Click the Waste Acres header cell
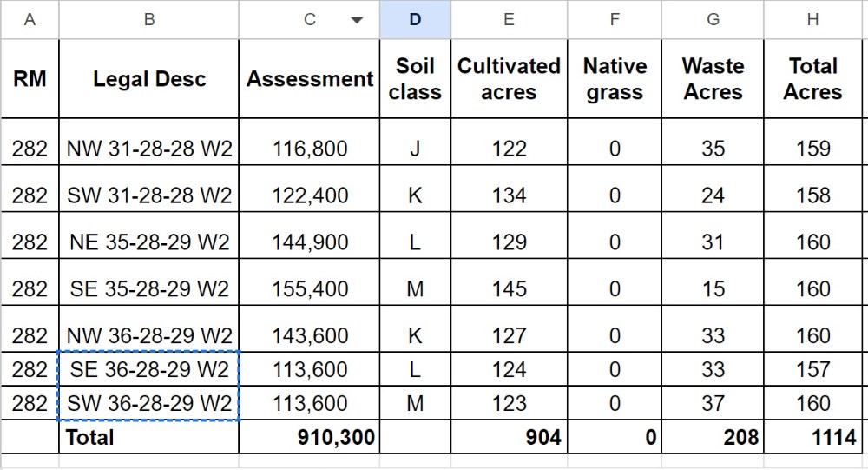Image resolution: width=868 pixels, height=470 pixels. [x=713, y=79]
